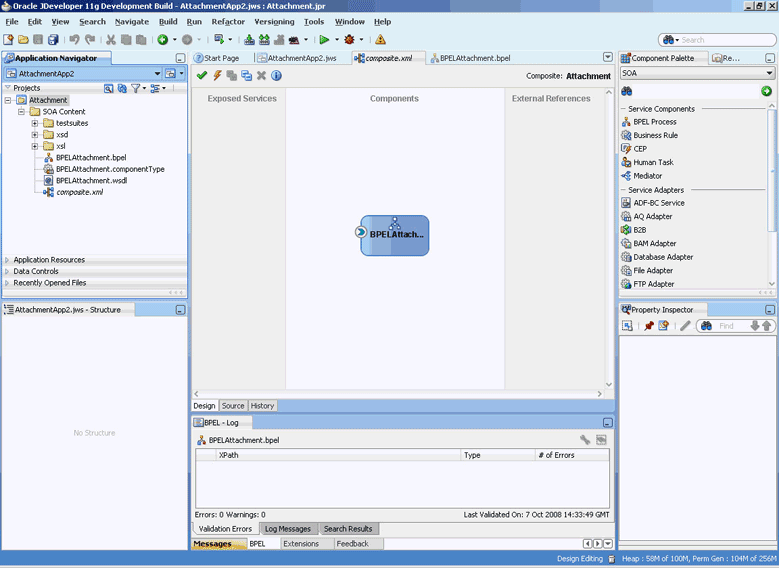Expand the testsuites folder
Viewport: 779px width, 568px height.
coord(35,123)
